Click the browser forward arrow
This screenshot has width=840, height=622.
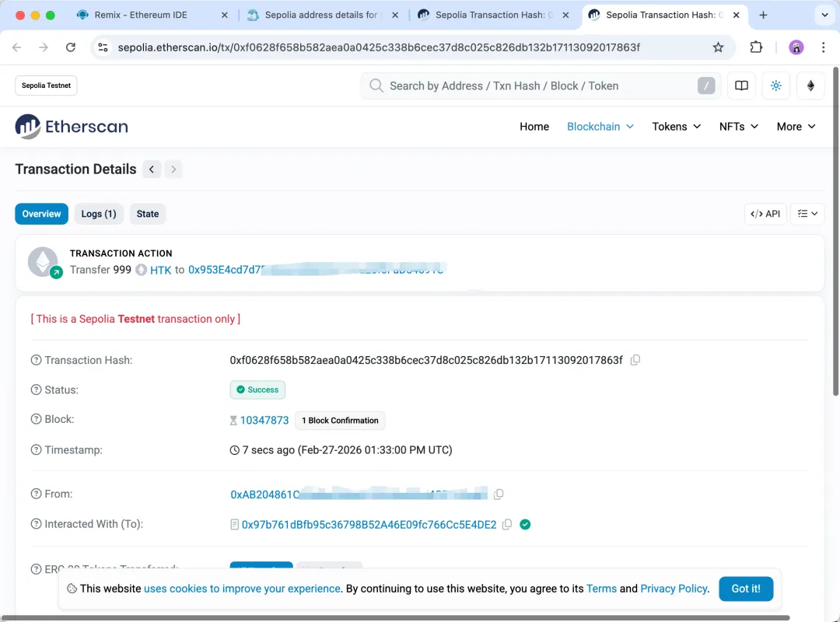coord(44,47)
